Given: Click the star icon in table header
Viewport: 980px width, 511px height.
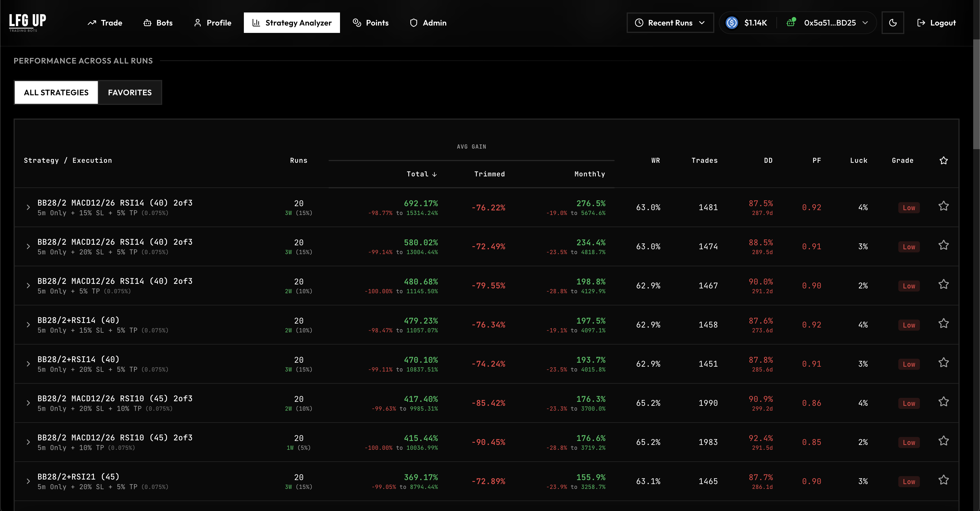Looking at the screenshot, I should tap(943, 161).
